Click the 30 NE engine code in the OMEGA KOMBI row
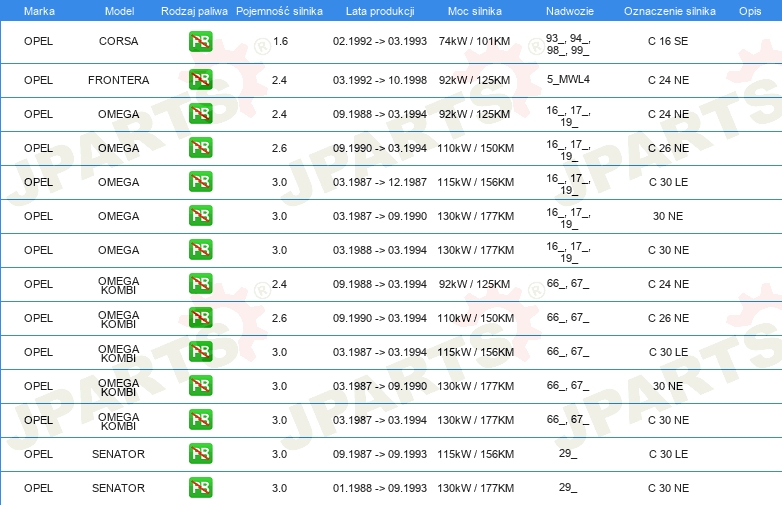The image size is (782, 505). (x=668, y=386)
